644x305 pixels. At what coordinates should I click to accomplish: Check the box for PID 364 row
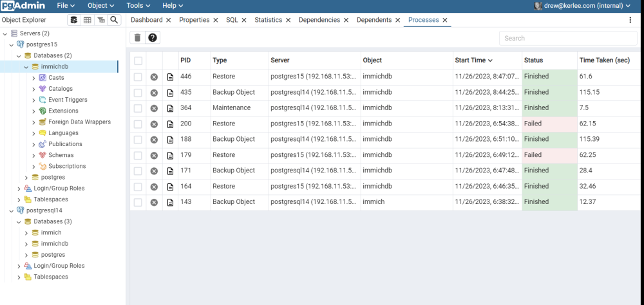coord(138,108)
